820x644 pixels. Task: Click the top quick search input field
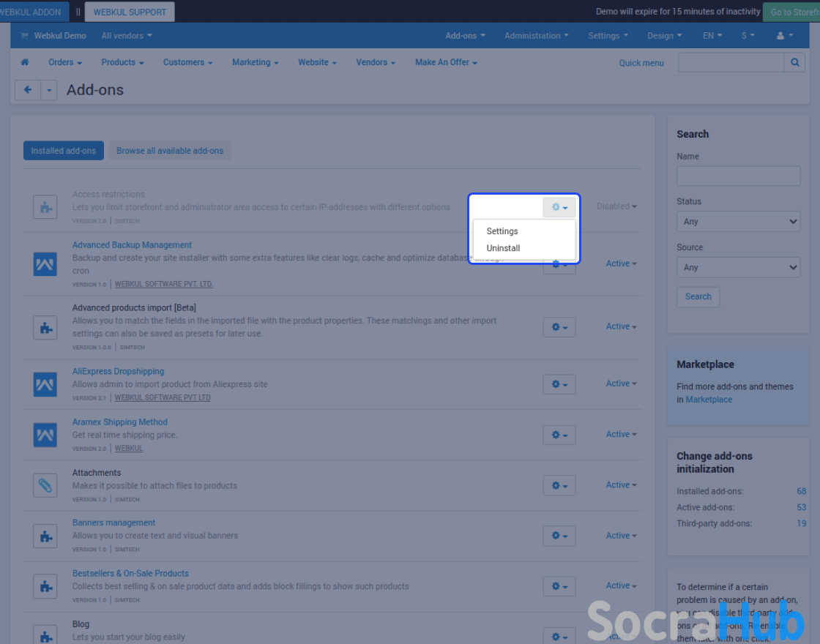tap(731, 62)
